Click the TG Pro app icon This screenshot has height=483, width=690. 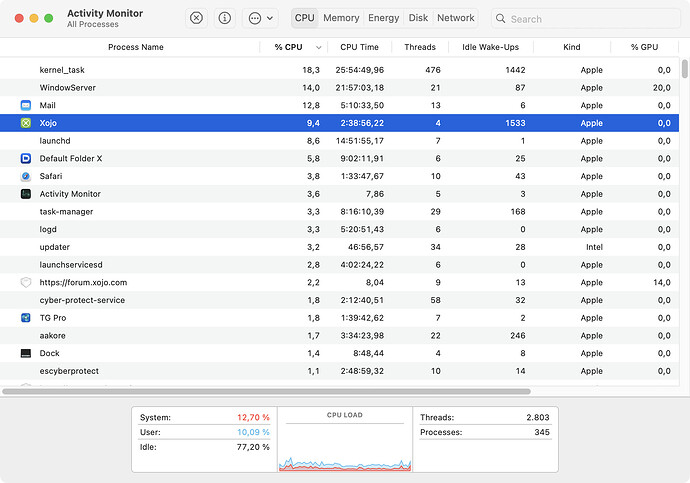point(26,318)
